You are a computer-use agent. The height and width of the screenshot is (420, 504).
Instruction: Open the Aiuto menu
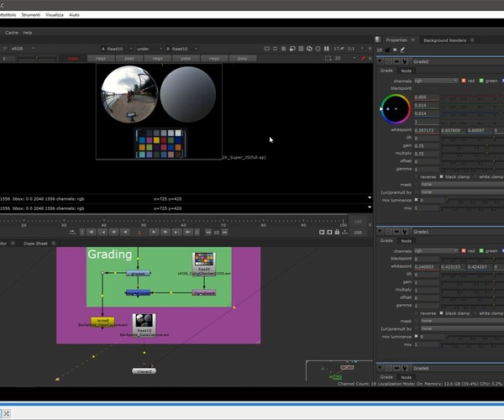[x=74, y=15]
